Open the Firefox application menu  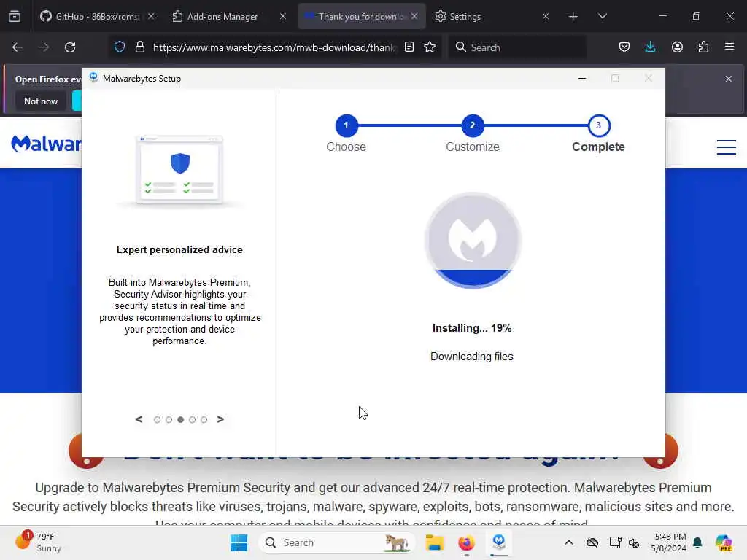729,47
